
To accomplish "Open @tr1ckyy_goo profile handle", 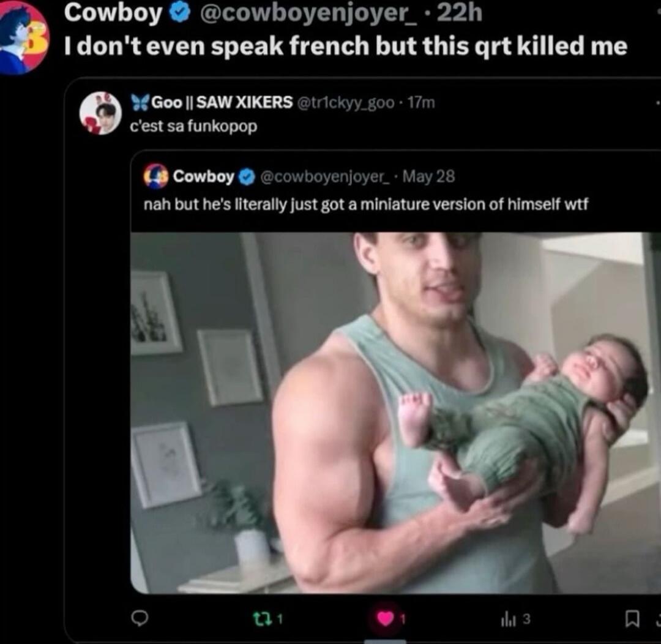I will (x=346, y=102).
